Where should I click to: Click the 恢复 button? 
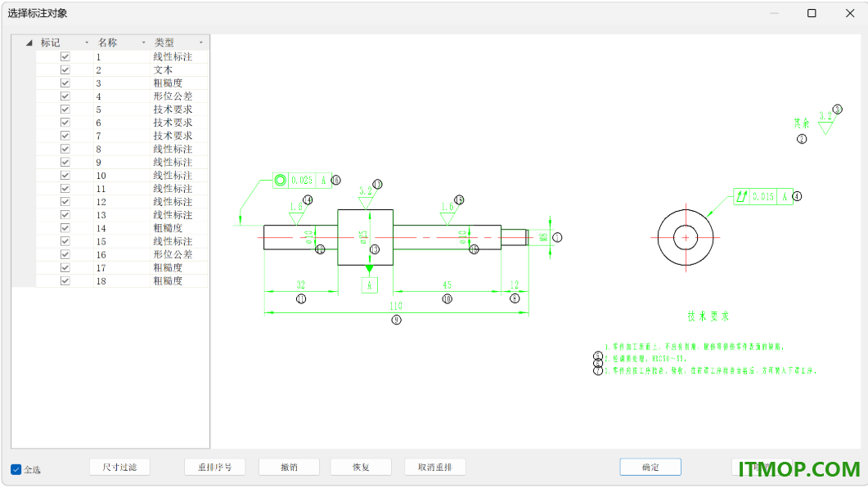tap(361, 467)
